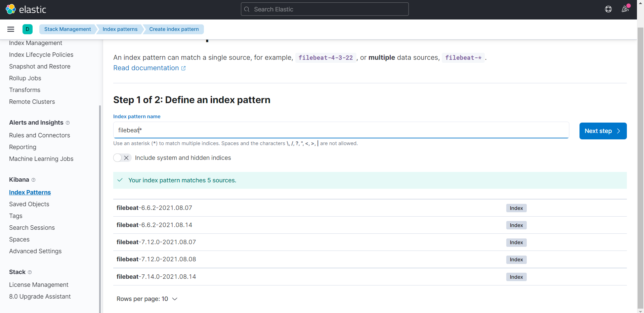Open Advanced Settings page

(35, 251)
